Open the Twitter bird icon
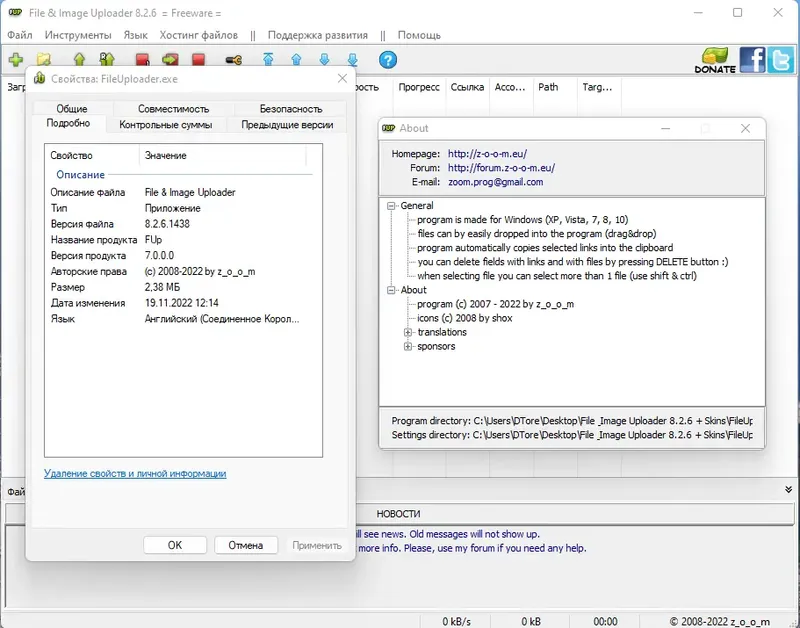Screen dimensions: 800x628 tap(781, 60)
